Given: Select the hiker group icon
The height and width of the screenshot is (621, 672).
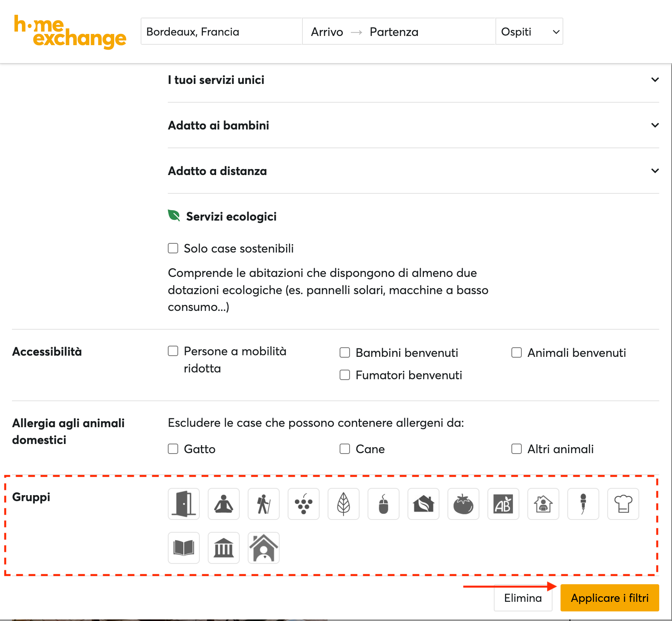Looking at the screenshot, I should tap(263, 504).
